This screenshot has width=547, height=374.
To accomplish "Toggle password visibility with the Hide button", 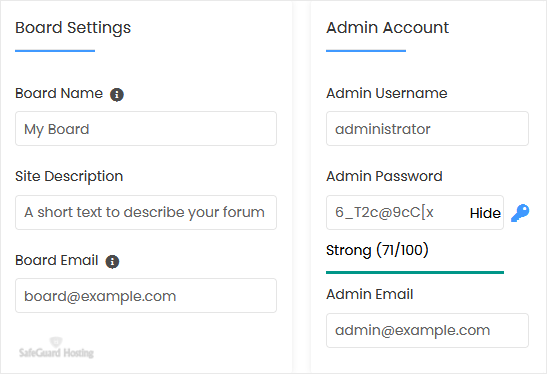I will pos(485,213).
